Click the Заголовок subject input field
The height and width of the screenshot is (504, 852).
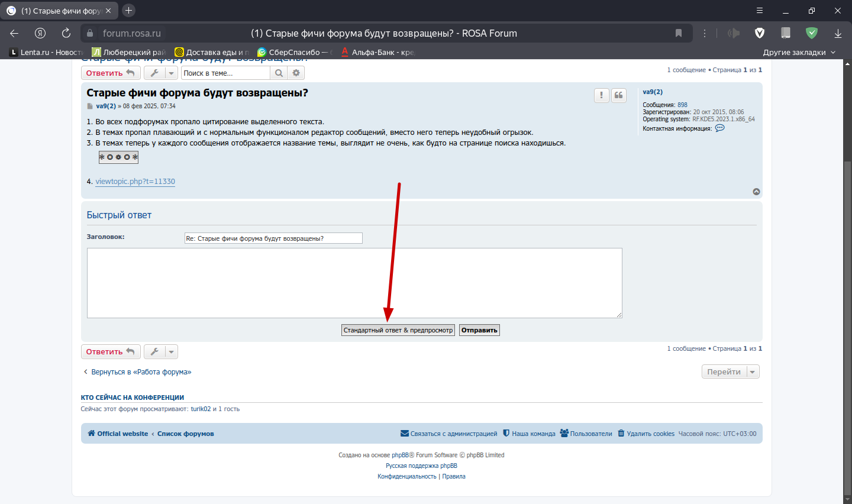click(x=273, y=238)
